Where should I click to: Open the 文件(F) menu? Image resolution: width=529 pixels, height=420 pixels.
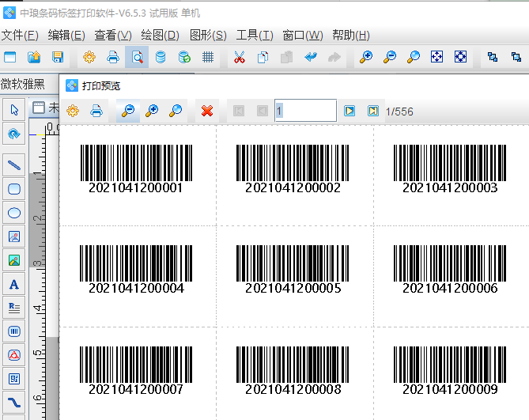pos(20,35)
